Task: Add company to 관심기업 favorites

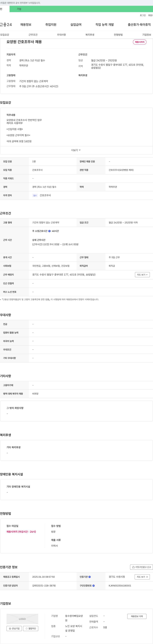Action: pos(14,628)
